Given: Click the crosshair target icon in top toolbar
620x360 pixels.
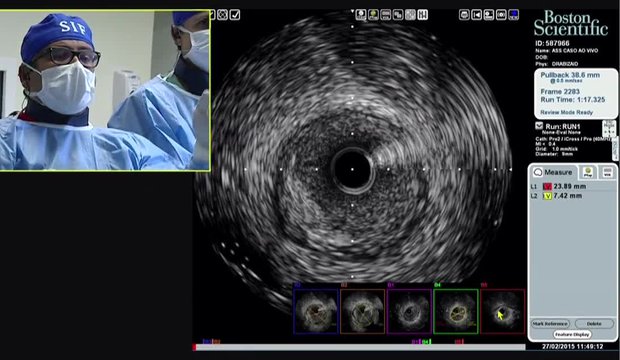Looking at the screenshot, I should coord(223,15).
